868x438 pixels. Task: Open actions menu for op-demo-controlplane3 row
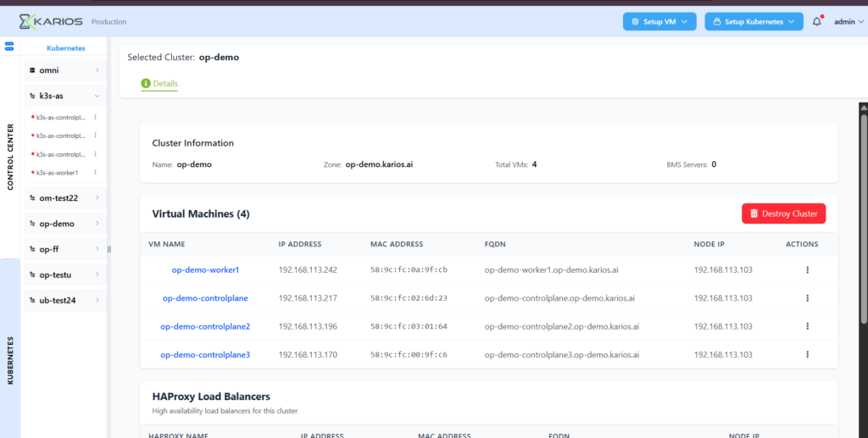pyautogui.click(x=807, y=354)
